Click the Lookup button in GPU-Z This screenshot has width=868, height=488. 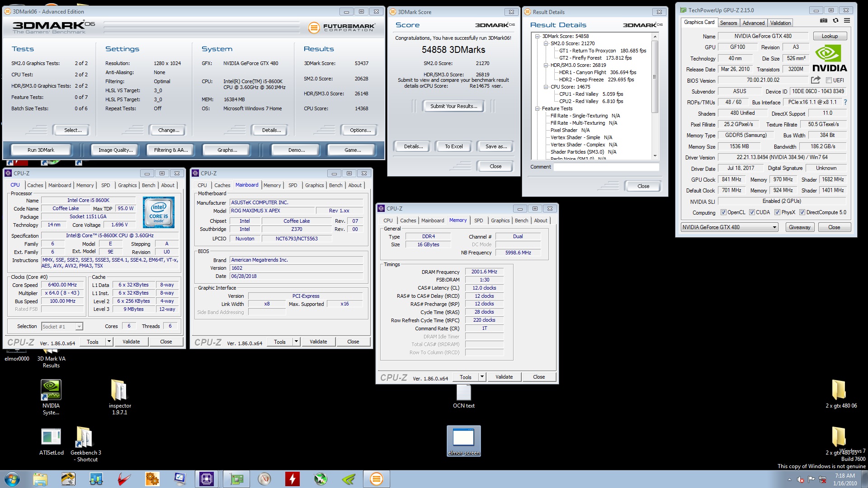[830, 36]
